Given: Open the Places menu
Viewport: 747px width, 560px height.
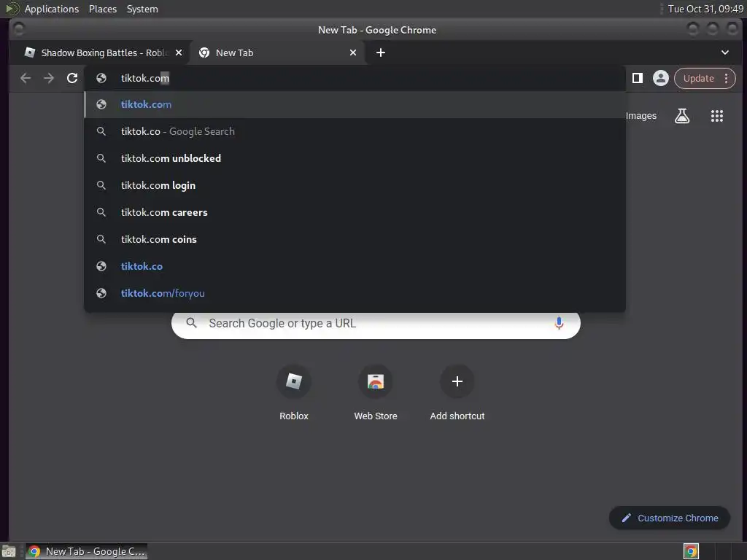Looking at the screenshot, I should click(103, 9).
